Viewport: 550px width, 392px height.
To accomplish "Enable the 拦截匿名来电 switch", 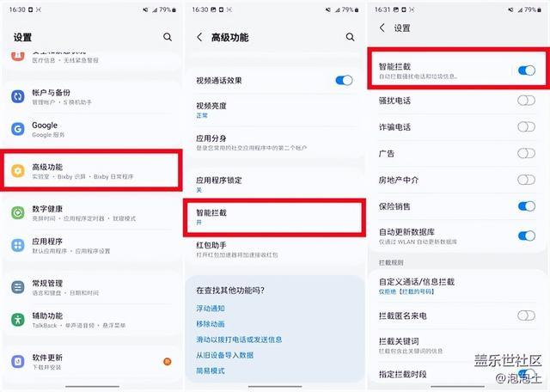I will (x=527, y=315).
